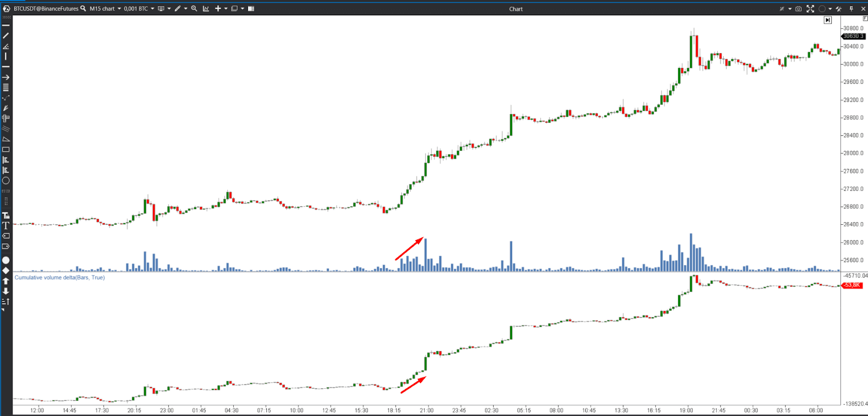Screen dimensions: 868x416
Task: Open the M15 chart timeframe dropdown
Action: [x=105, y=9]
